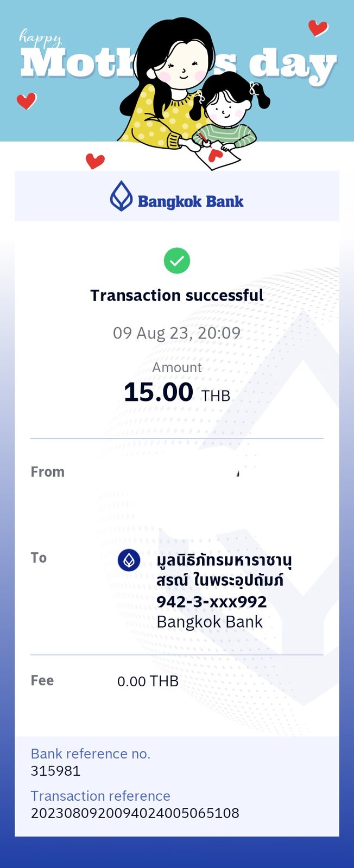Click the heart drawn on the paper card
This screenshot has width=354, height=868.
tap(216, 155)
